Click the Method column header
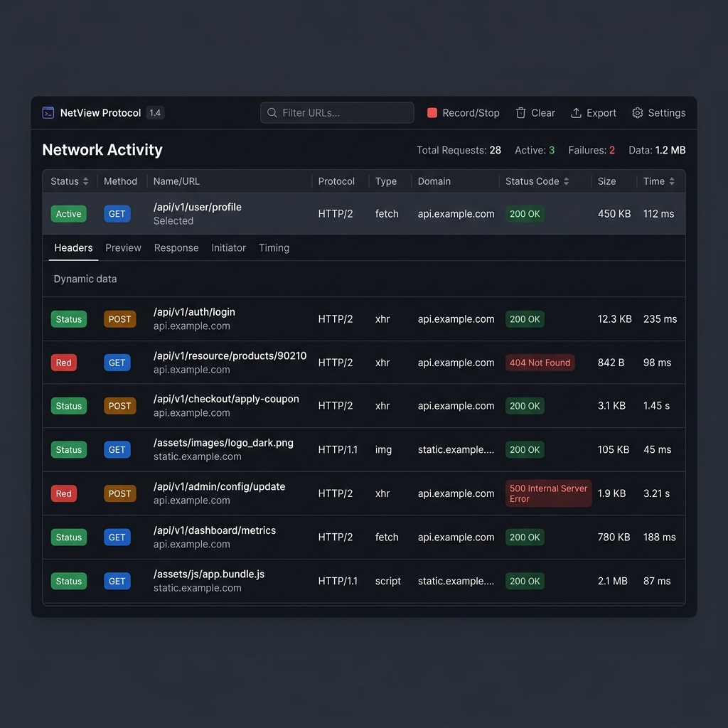This screenshot has width=728, height=728. click(x=120, y=181)
